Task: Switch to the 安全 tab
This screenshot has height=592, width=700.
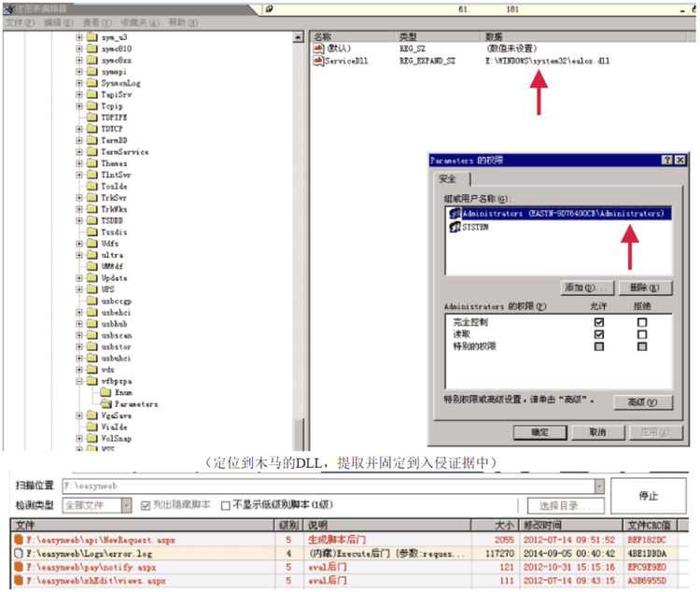Action: click(x=447, y=178)
